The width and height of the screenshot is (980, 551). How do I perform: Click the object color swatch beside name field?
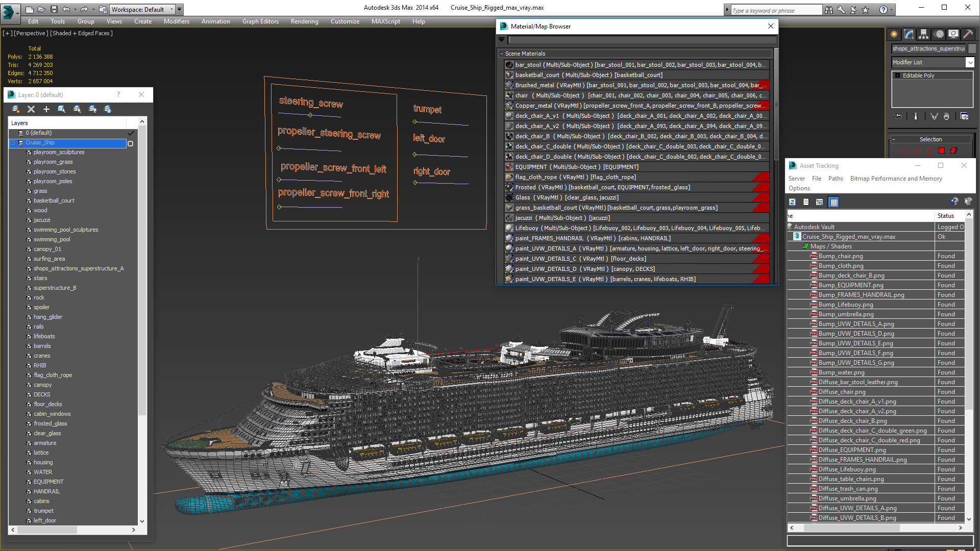coord(972,48)
